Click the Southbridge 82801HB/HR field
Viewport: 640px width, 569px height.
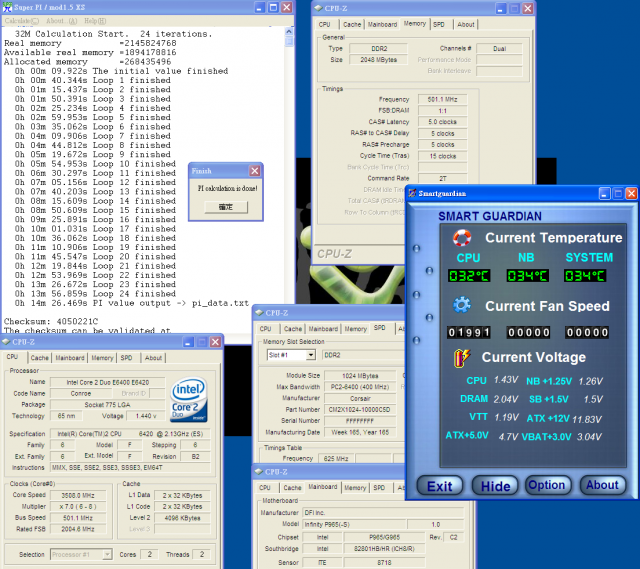coord(384,549)
